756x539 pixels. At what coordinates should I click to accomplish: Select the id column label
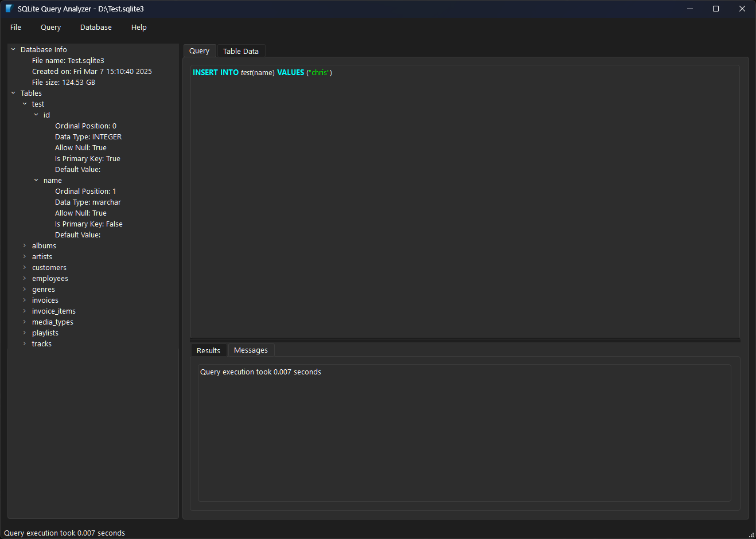[x=46, y=115]
